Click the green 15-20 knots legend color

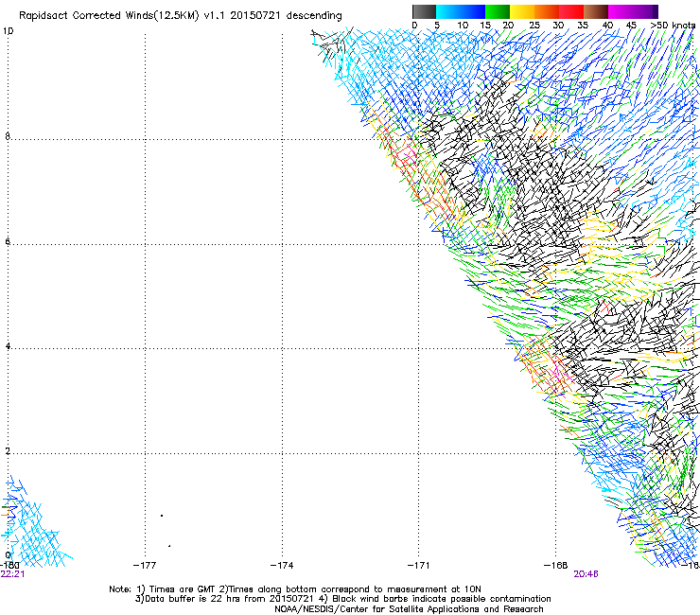pos(498,11)
